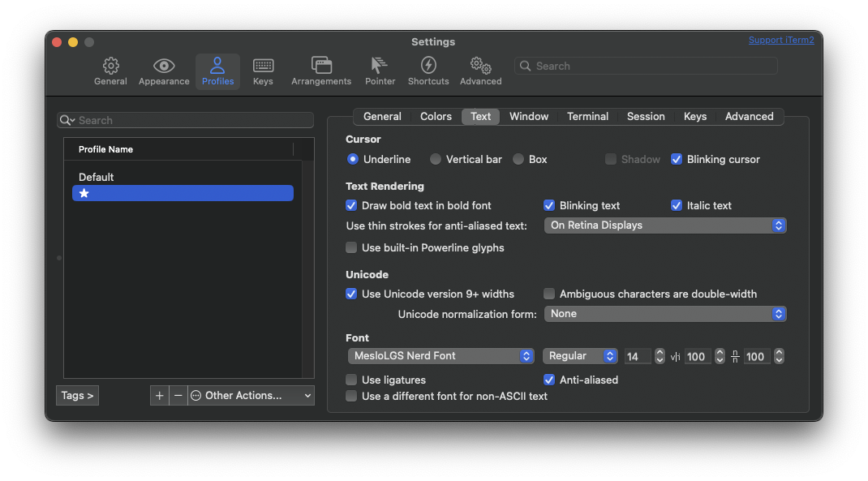The width and height of the screenshot is (868, 481).
Task: Toggle Anti-aliased checkbox
Action: click(549, 380)
